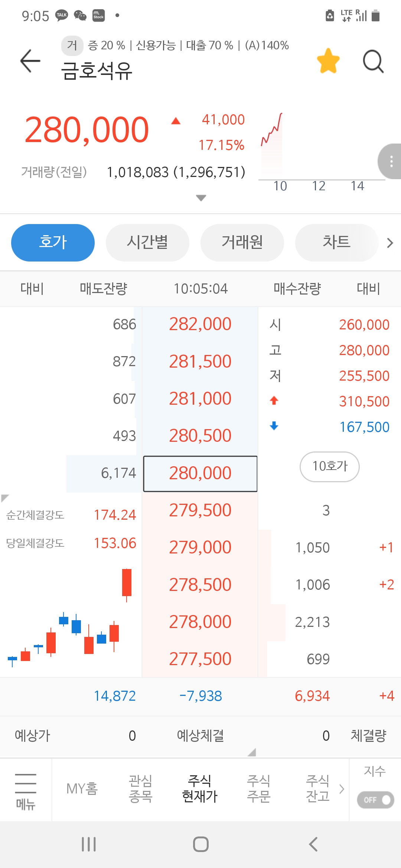Select the 282,000 ask price row
401x868 pixels.
pyautogui.click(x=200, y=325)
